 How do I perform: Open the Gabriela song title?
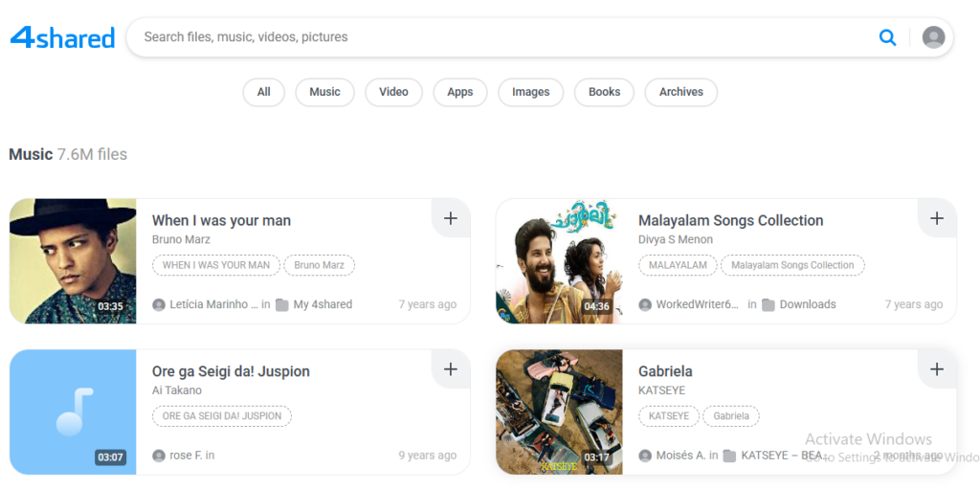pos(665,371)
